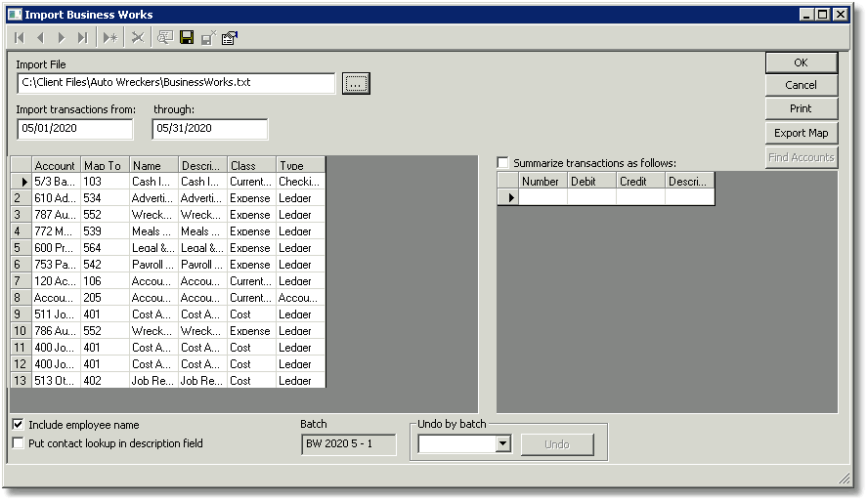This screenshot has width=868, height=502.
Task: Click the Map To column header
Action: coord(105,165)
